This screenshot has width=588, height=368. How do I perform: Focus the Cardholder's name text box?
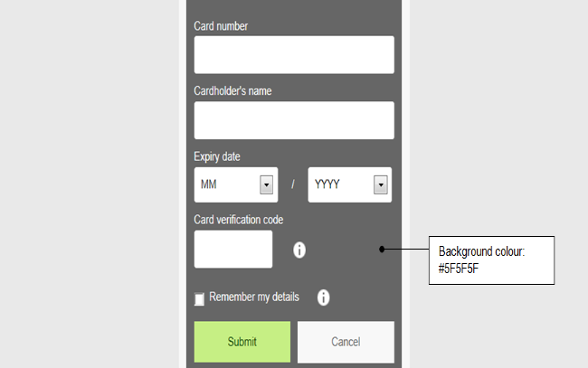pyautogui.click(x=294, y=120)
